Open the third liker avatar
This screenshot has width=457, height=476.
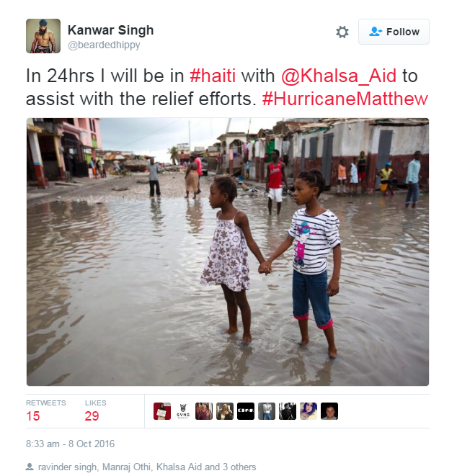click(204, 411)
